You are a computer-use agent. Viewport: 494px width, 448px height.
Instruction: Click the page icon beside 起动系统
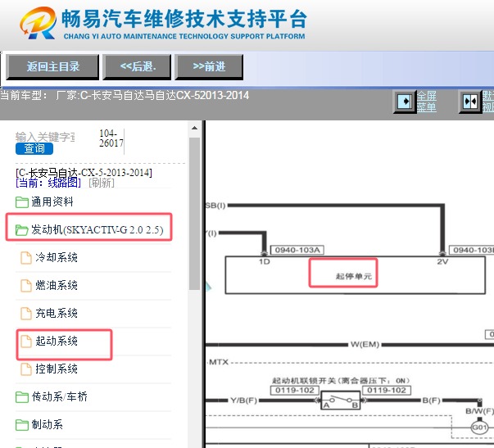[26, 342]
